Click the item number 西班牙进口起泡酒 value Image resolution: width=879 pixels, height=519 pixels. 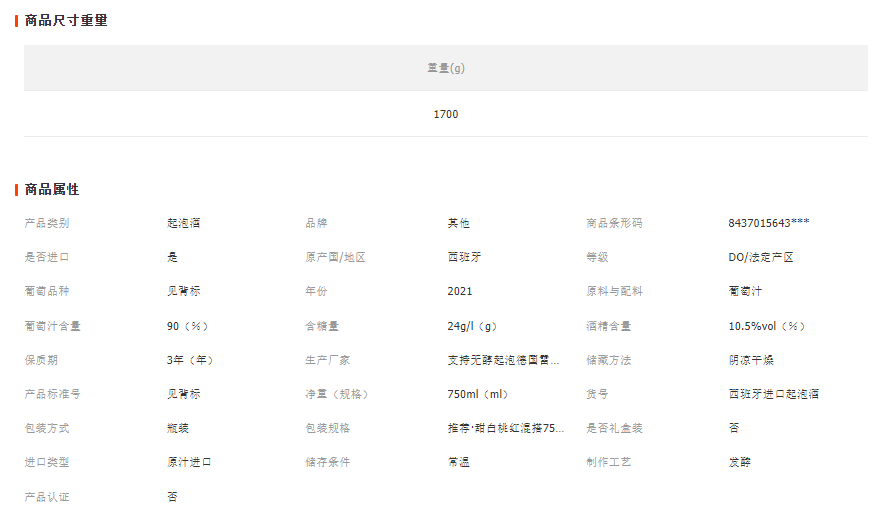click(x=774, y=394)
